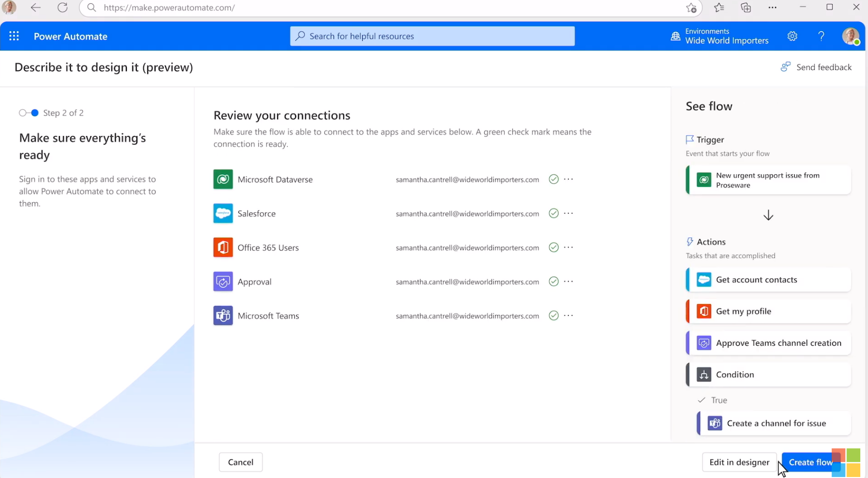
Task: Open browser Settings and more ellipsis
Action: pos(772,8)
